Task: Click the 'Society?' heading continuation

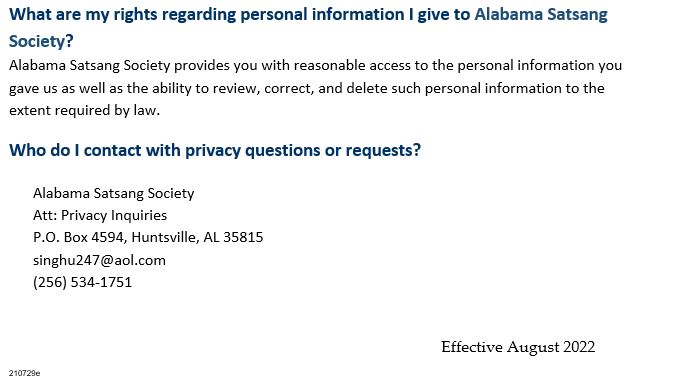Action: [x=41, y=42]
